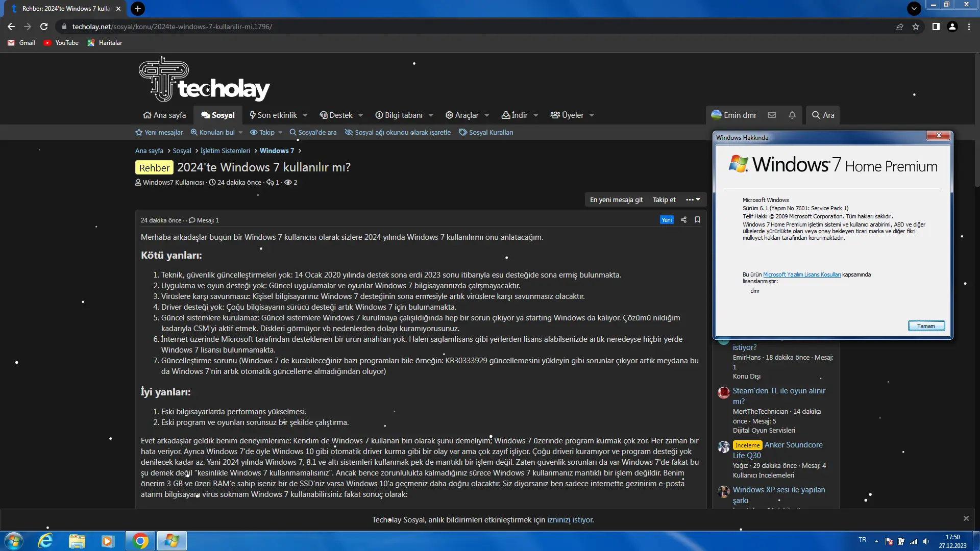The image size is (980, 551).
Task: Open the Microsoft Yazılım Lisans Koşulları link
Action: [x=802, y=274]
